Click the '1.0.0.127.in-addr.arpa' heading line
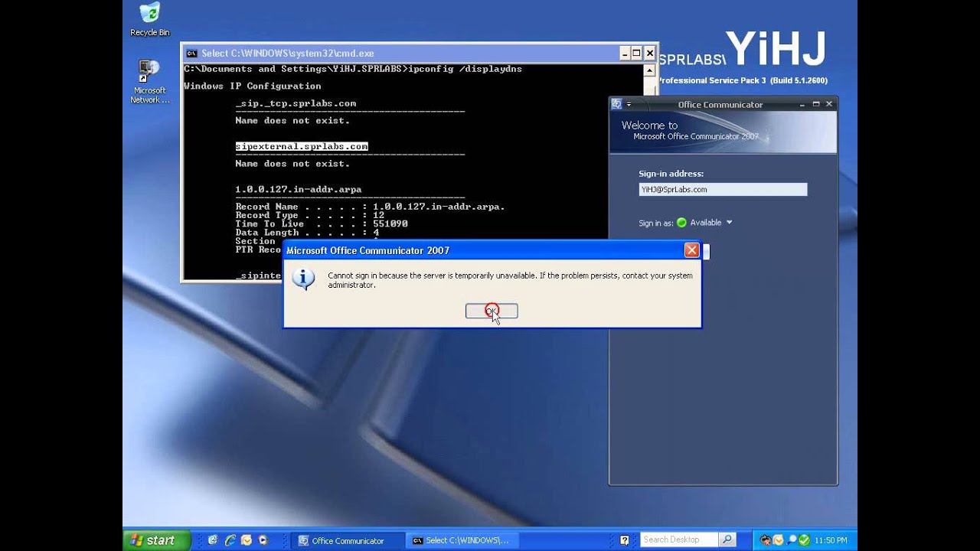The image size is (980, 551). (299, 189)
